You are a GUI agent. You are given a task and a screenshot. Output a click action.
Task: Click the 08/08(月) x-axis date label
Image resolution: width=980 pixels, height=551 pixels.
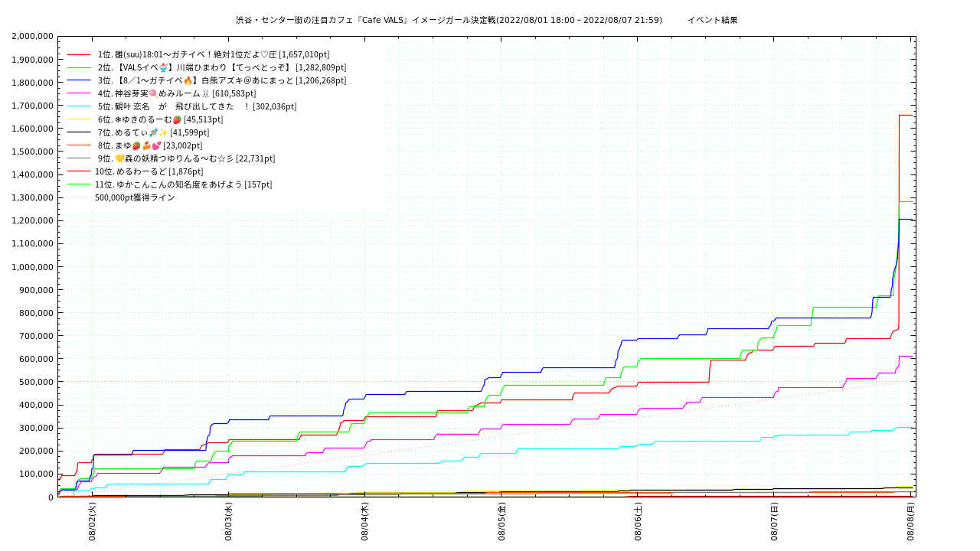tap(911, 522)
